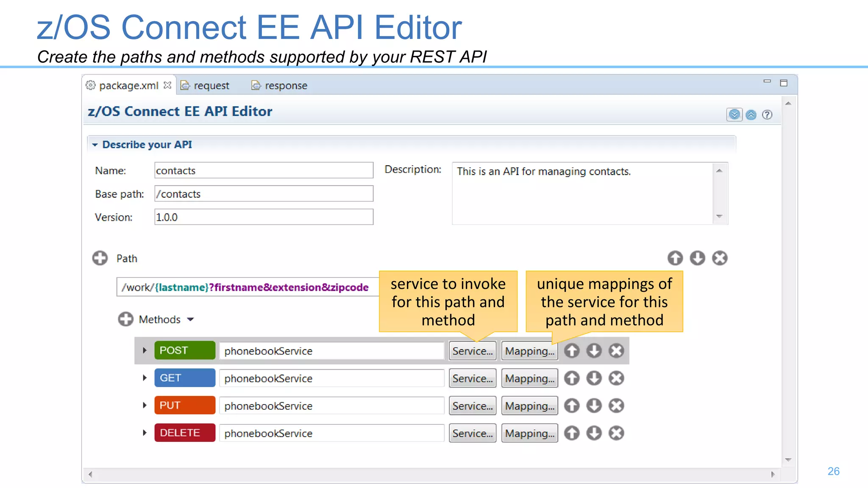Add a new Path with plus icon
Viewport: 868px width, 488px height.
pyautogui.click(x=100, y=258)
